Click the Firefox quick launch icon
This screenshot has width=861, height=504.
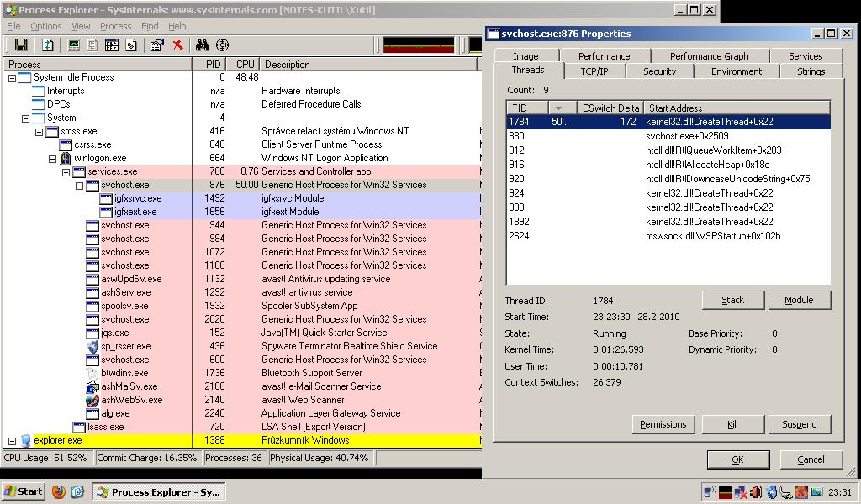pyautogui.click(x=59, y=491)
